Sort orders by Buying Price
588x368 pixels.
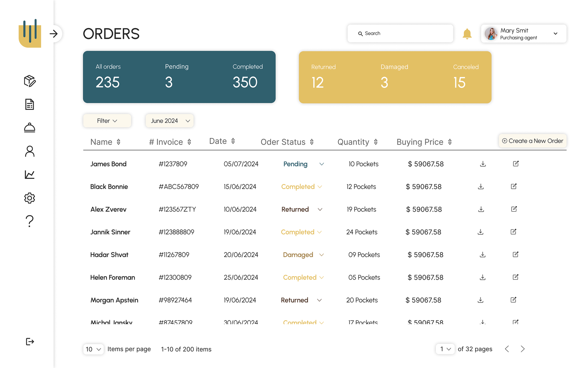[x=450, y=142]
